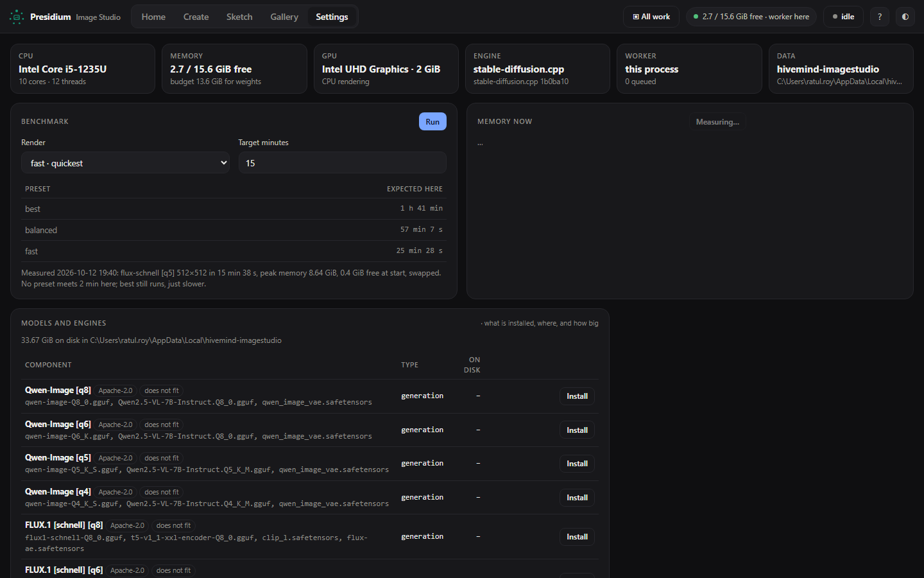Install Qwen-Image [q5]

tap(577, 464)
